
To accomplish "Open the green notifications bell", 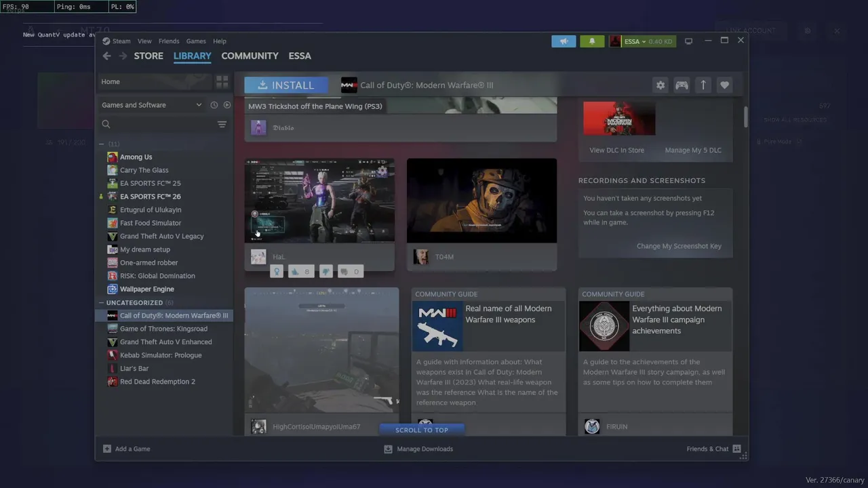I will point(592,41).
